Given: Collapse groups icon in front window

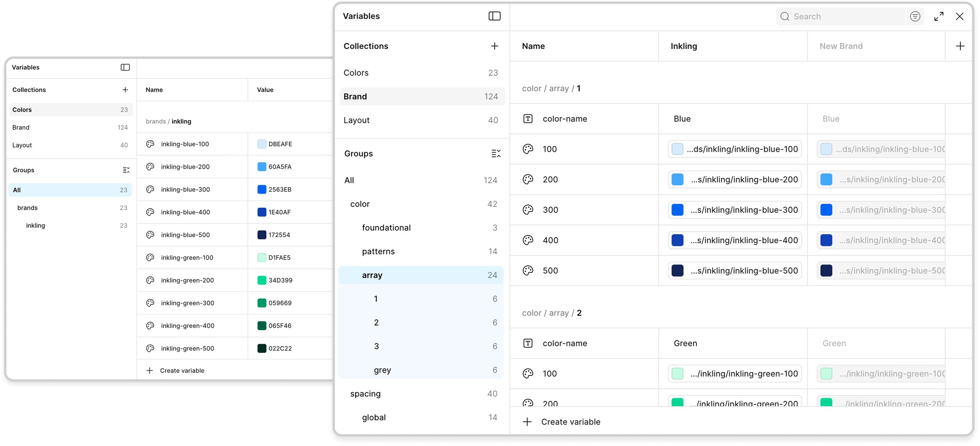Looking at the screenshot, I should [x=496, y=154].
